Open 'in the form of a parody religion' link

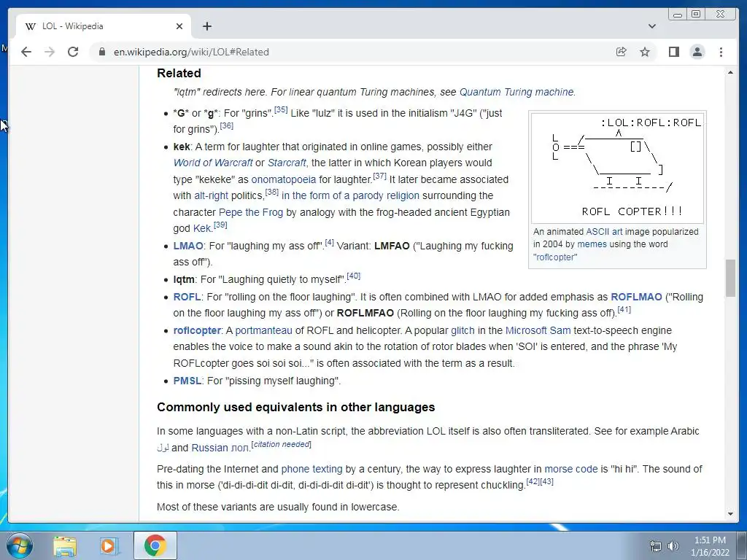tap(351, 195)
